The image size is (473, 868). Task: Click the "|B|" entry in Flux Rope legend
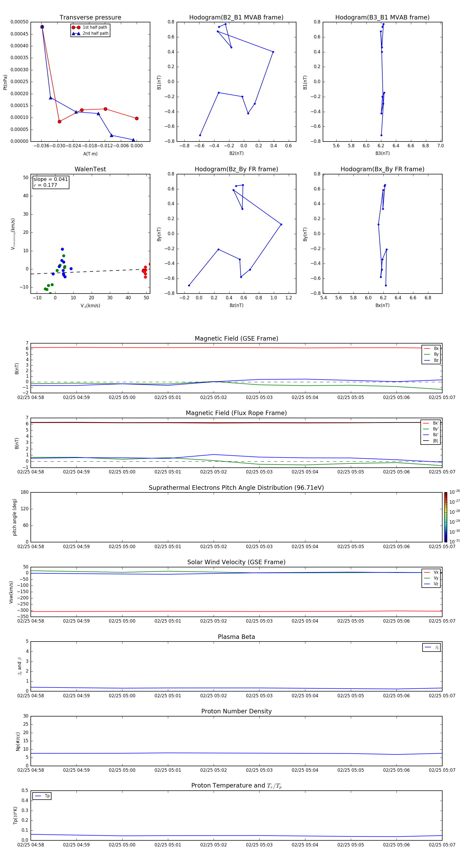(431, 441)
